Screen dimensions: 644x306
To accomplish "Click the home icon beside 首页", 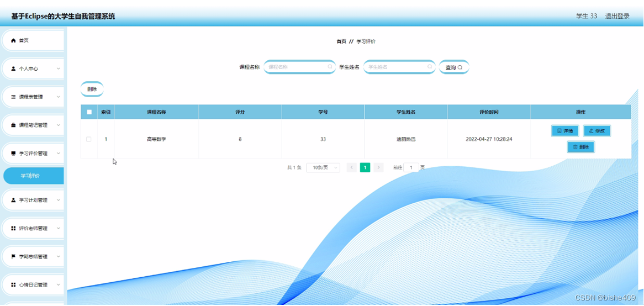I will 13,41.
